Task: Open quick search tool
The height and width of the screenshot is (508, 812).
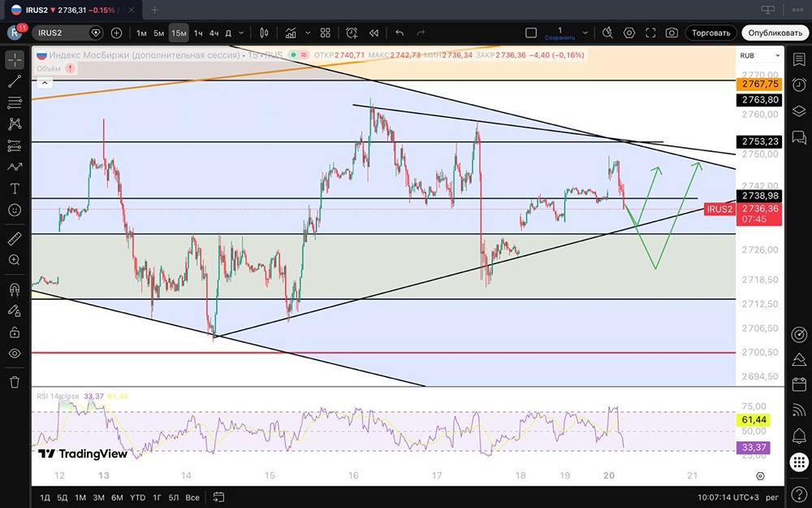Action: pos(607,33)
